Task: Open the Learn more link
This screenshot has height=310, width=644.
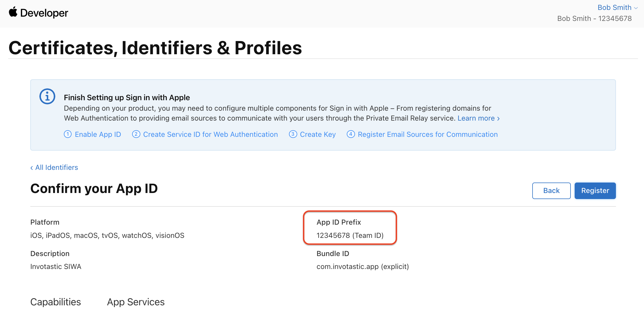Action: [479, 118]
